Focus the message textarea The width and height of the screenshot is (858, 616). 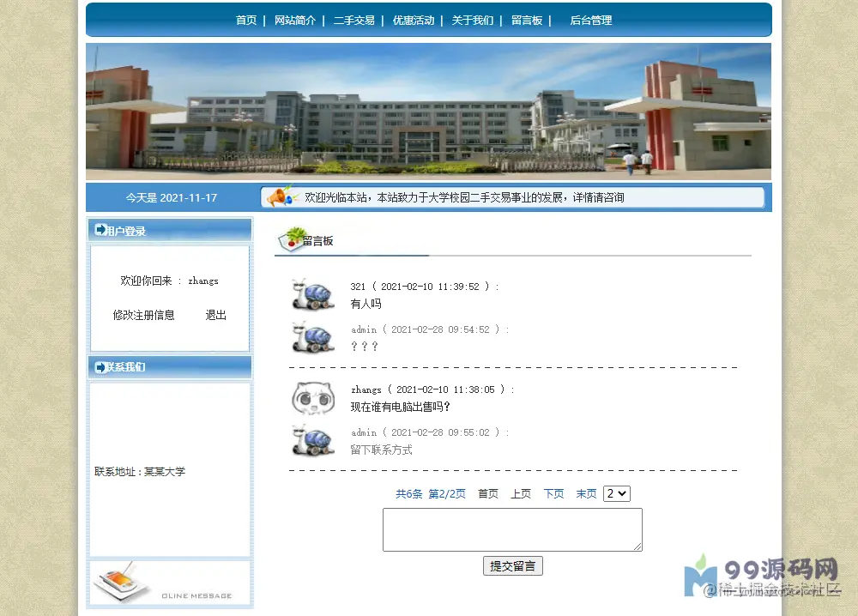click(512, 529)
